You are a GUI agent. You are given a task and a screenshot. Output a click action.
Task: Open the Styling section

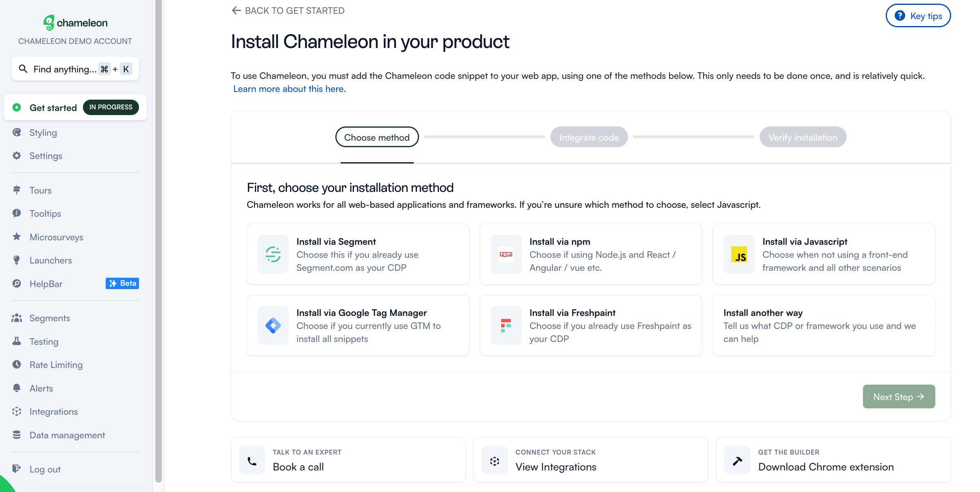pos(43,133)
